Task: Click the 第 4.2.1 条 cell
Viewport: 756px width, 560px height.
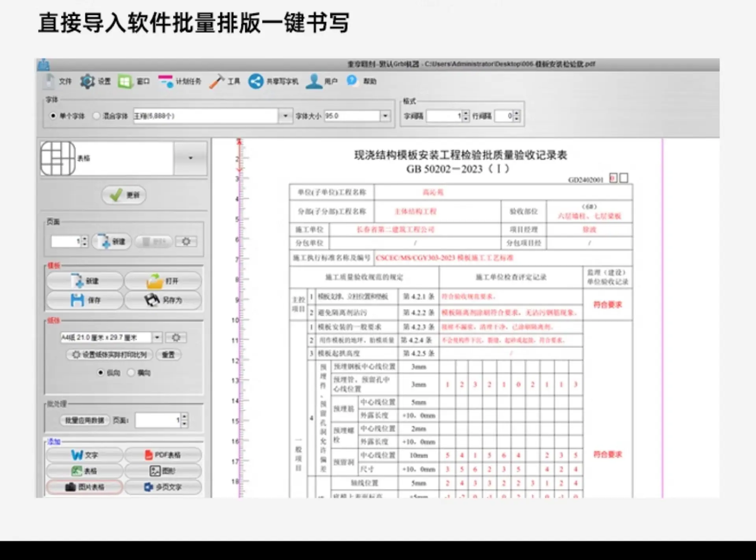Action: [418, 296]
